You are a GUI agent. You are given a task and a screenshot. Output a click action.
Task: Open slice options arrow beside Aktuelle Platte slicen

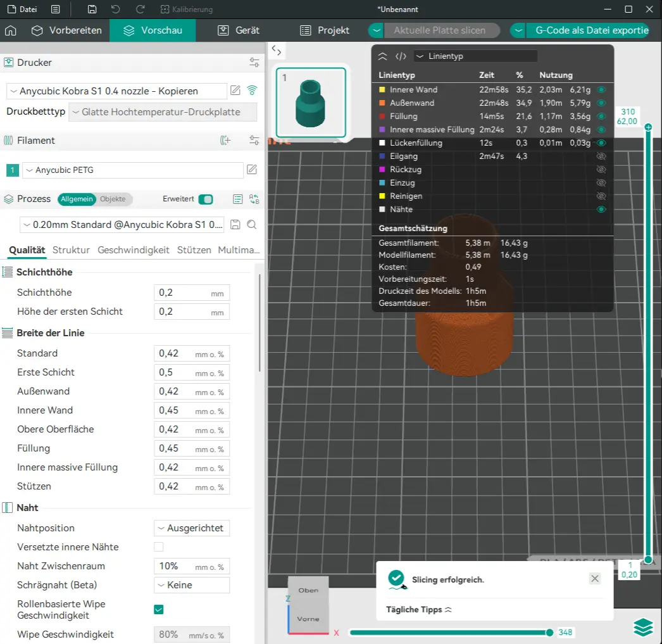376,30
